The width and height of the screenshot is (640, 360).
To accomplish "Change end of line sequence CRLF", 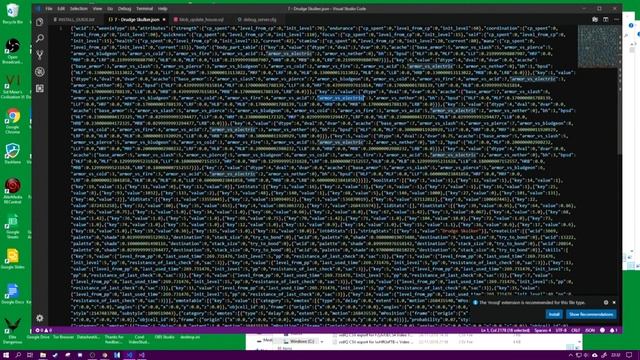I will [x=576, y=330].
